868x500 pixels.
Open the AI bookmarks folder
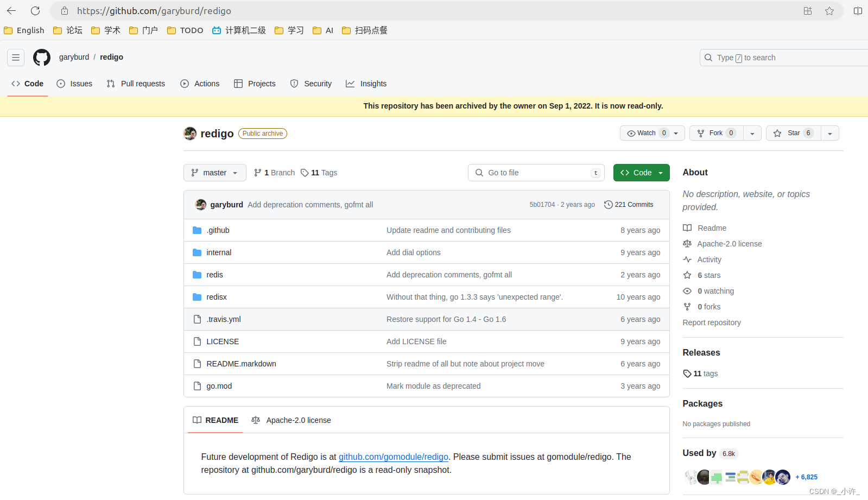click(323, 30)
